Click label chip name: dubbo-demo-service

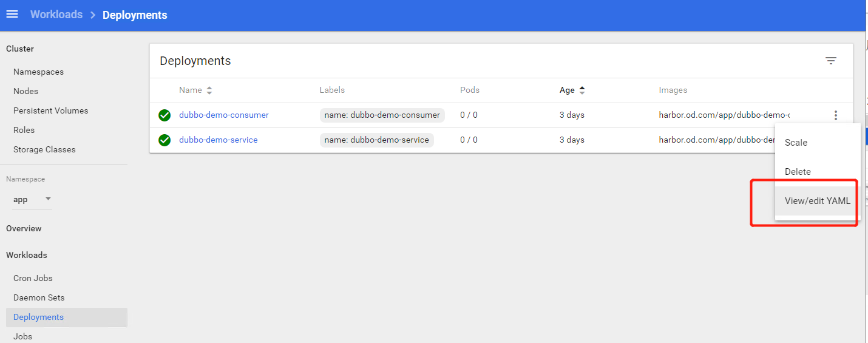[x=377, y=140]
